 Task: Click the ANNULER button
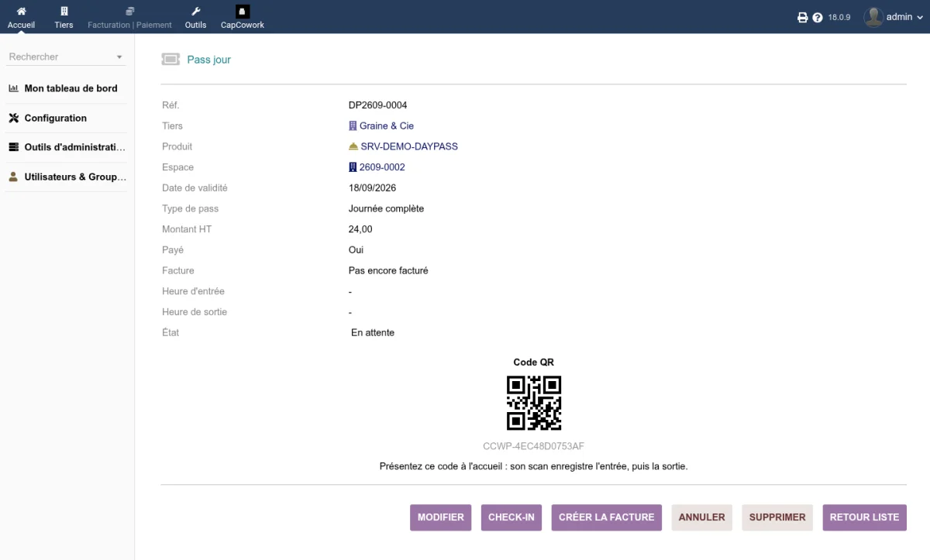tap(702, 517)
